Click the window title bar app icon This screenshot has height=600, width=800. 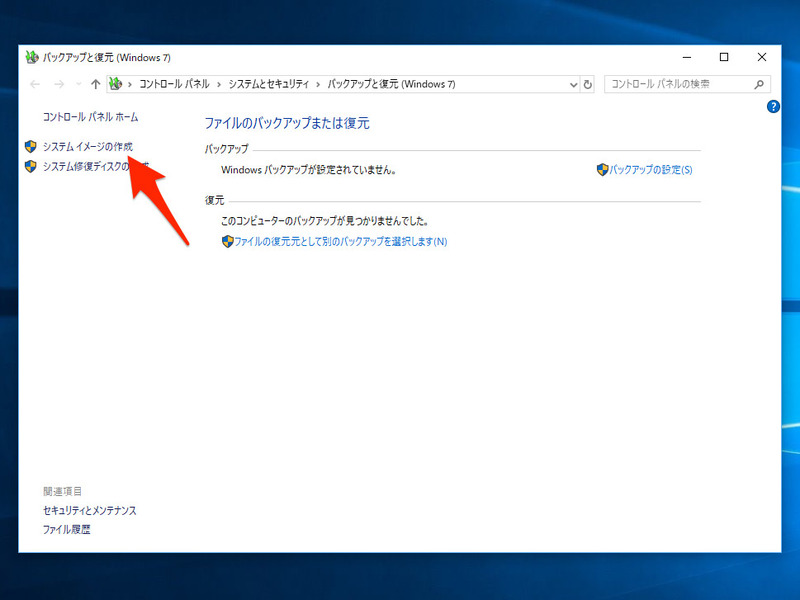coord(32,57)
